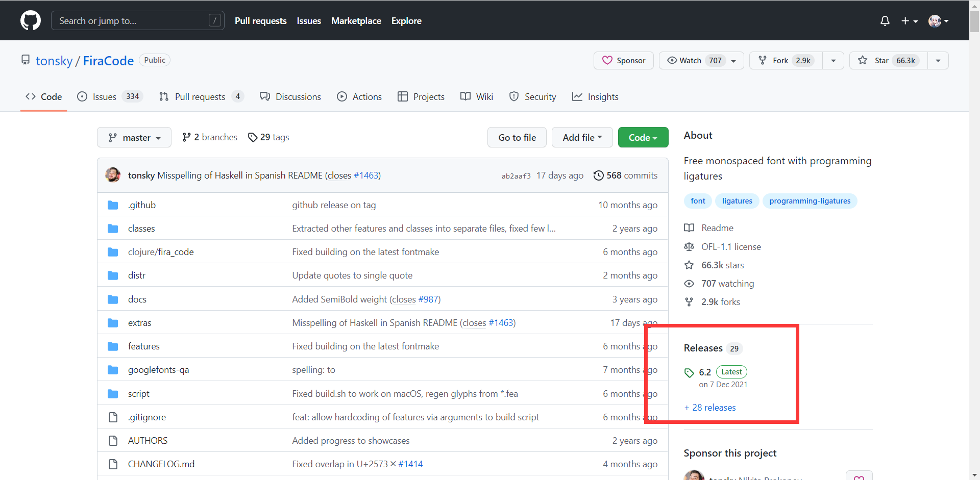980x480 pixels.
Task: Open the tonsky owner link
Action: (x=54, y=61)
